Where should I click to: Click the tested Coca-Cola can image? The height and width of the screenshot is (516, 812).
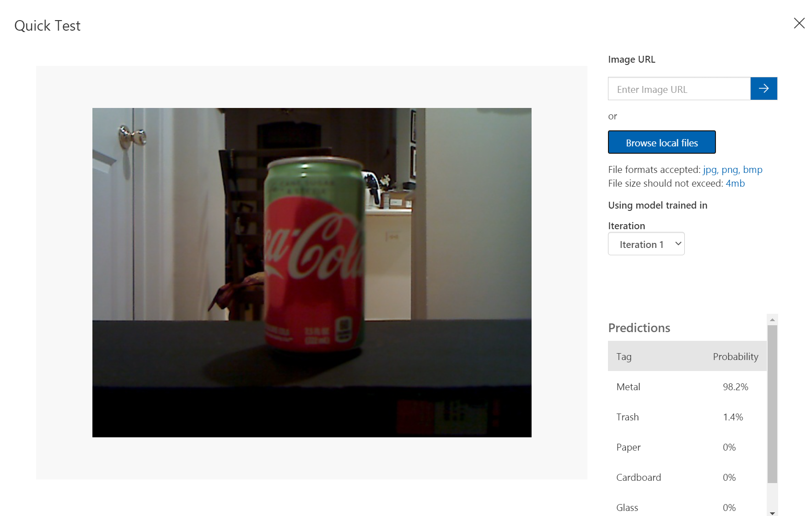pos(312,273)
